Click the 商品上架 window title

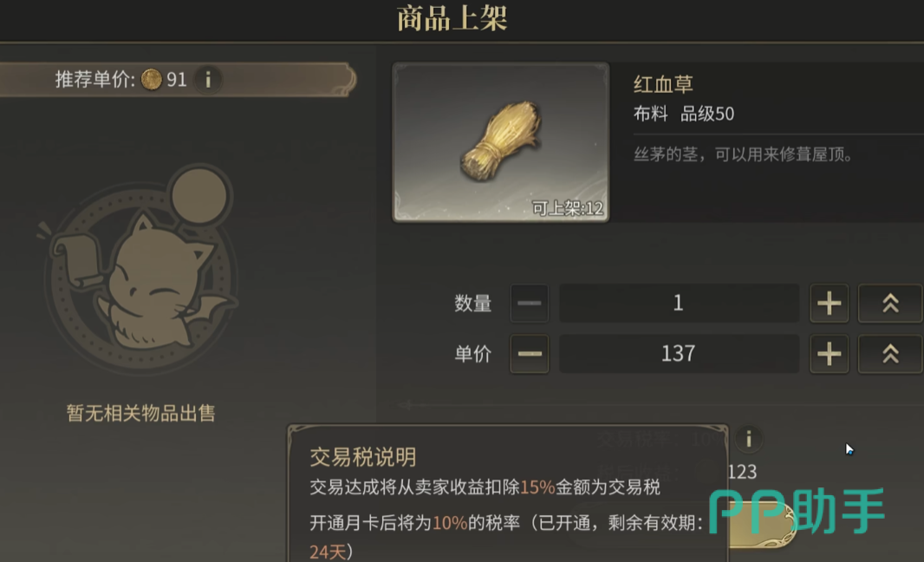click(452, 18)
